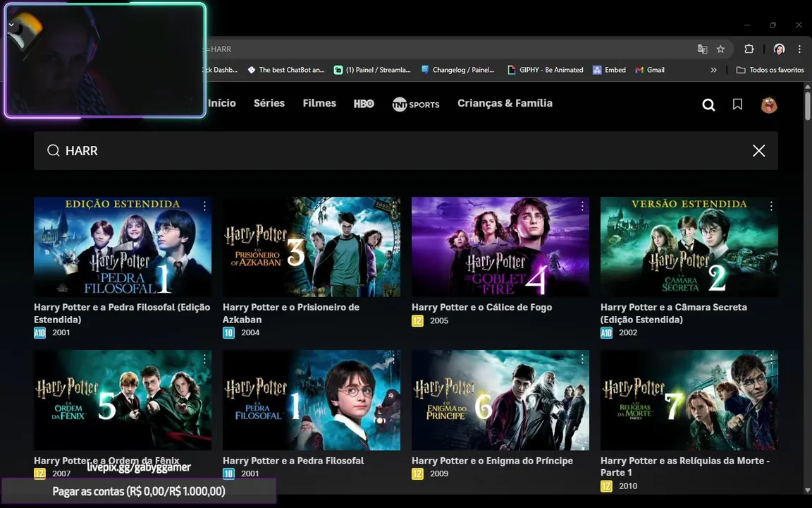Go to Filmes tab
Image resolution: width=812 pixels, height=508 pixels.
point(319,103)
